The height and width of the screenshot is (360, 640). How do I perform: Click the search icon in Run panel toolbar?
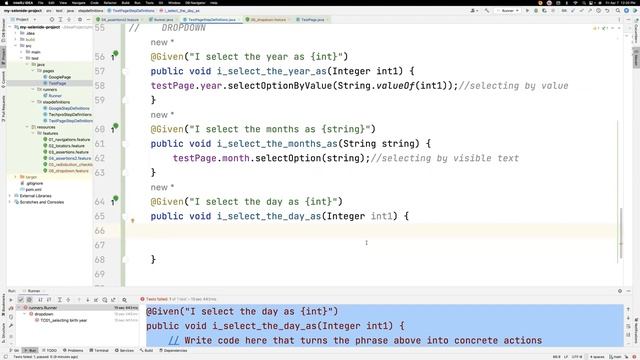pyautogui.click(x=124, y=300)
